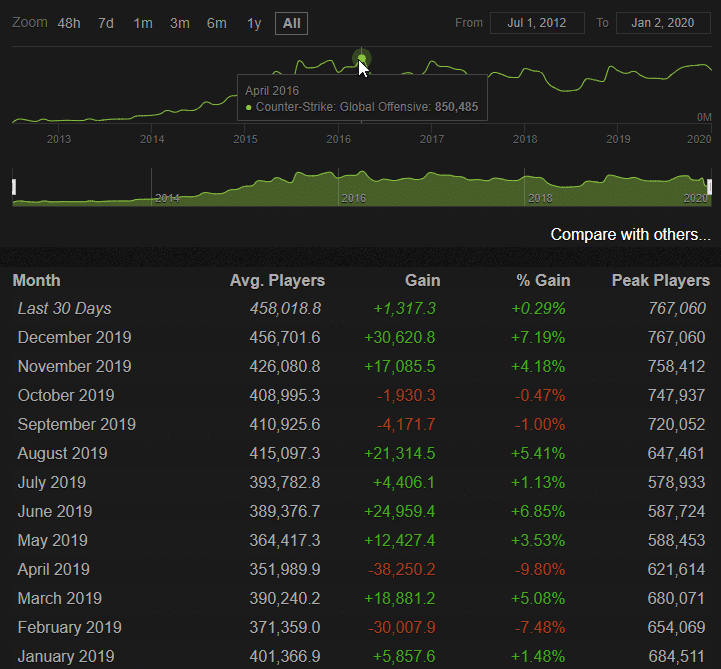Click the percent gain value -7.48%
Viewport: 721px width, 669px height.
[x=540, y=627]
